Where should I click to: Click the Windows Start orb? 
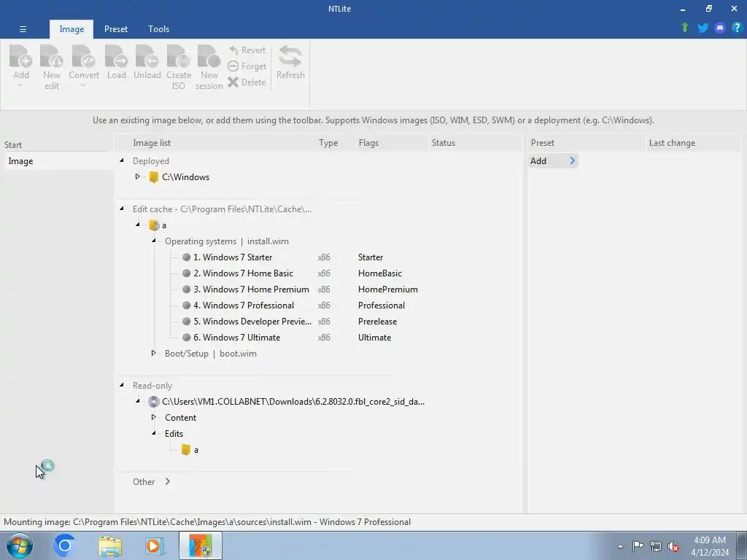point(20,545)
